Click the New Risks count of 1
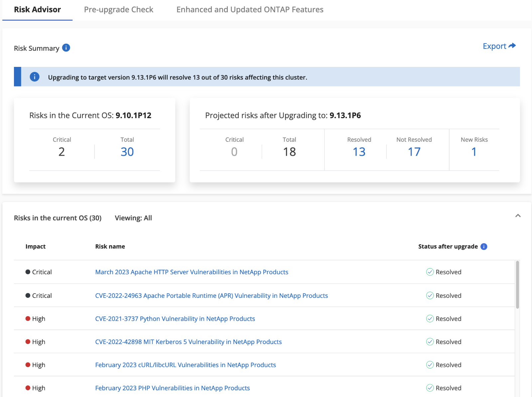The height and width of the screenshot is (397, 532). coord(474,152)
